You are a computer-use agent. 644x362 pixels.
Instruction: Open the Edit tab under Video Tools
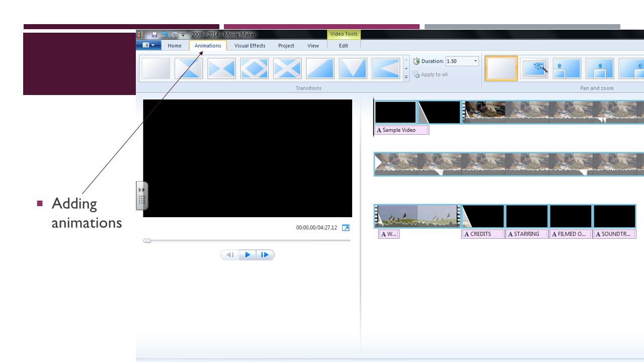(344, 46)
